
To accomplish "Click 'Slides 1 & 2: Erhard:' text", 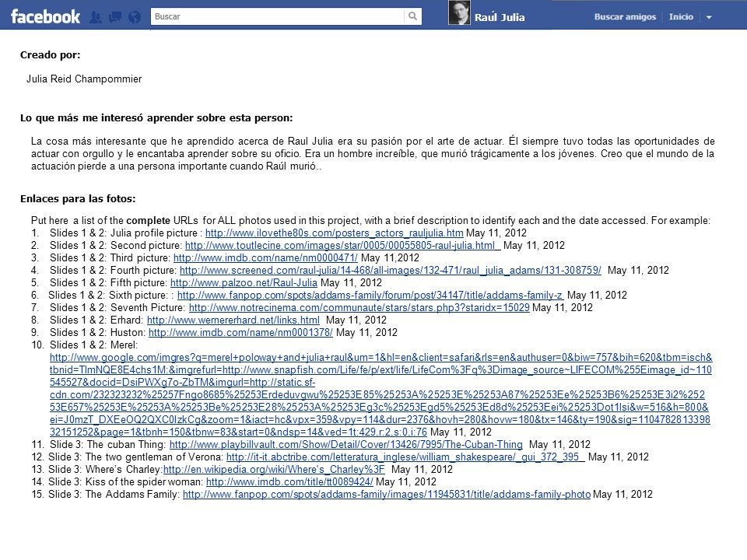I will (x=96, y=320).
